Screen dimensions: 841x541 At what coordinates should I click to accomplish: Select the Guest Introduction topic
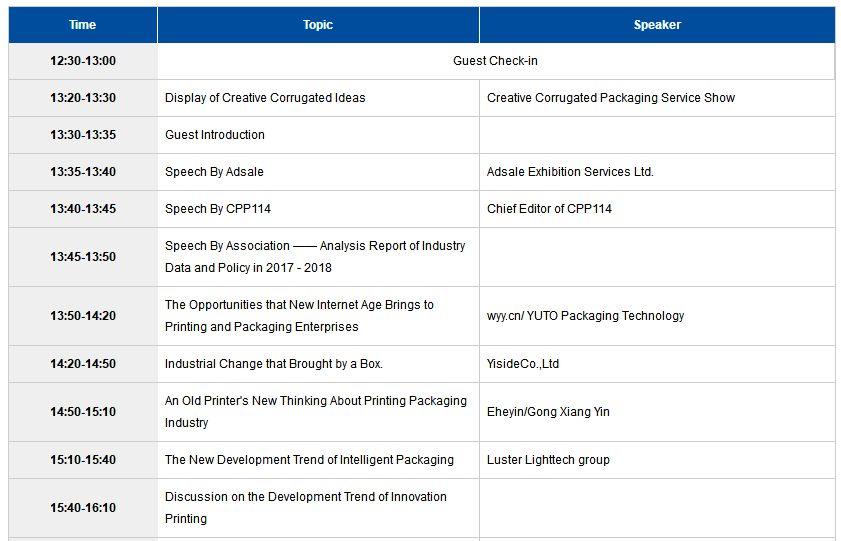coord(215,135)
